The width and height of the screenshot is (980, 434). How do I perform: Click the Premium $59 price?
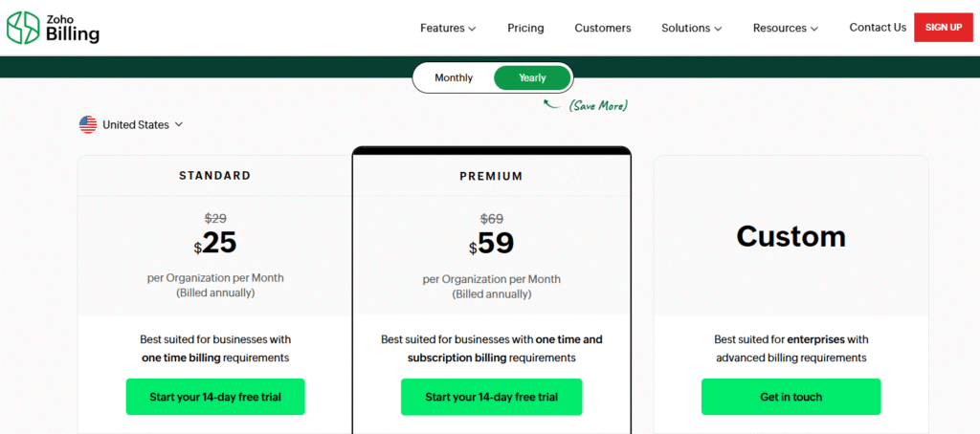tap(494, 244)
